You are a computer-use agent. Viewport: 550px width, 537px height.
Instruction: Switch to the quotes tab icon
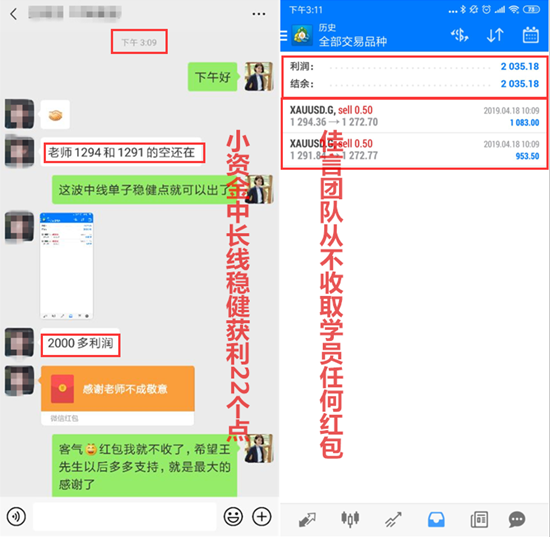(307, 519)
